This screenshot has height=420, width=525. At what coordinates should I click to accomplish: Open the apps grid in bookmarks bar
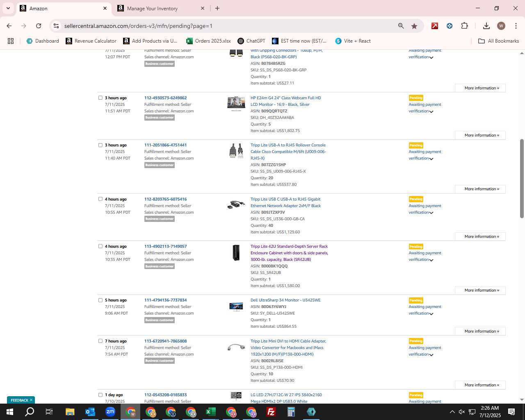[11, 41]
